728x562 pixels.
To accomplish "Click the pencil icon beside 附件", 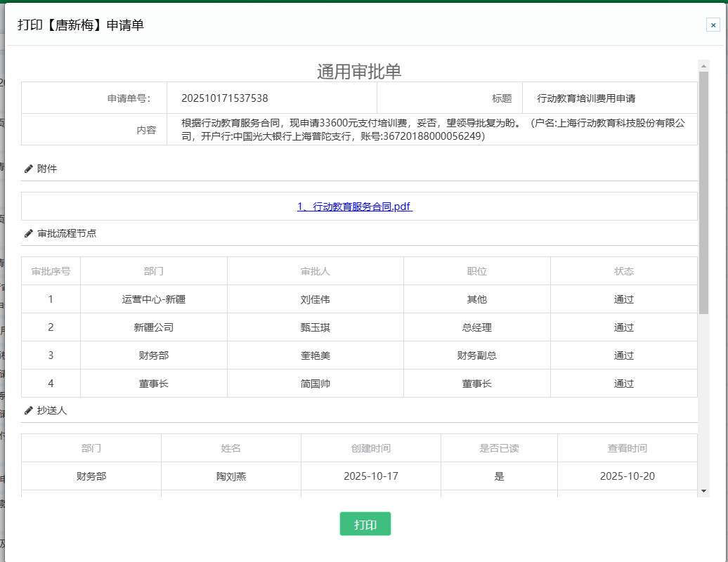I will [29, 169].
